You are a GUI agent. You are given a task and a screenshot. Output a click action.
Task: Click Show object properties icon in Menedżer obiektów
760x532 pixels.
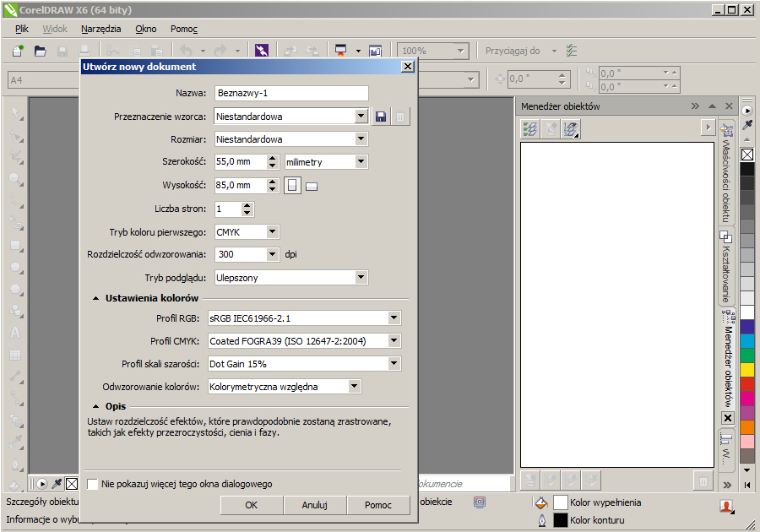(x=530, y=129)
